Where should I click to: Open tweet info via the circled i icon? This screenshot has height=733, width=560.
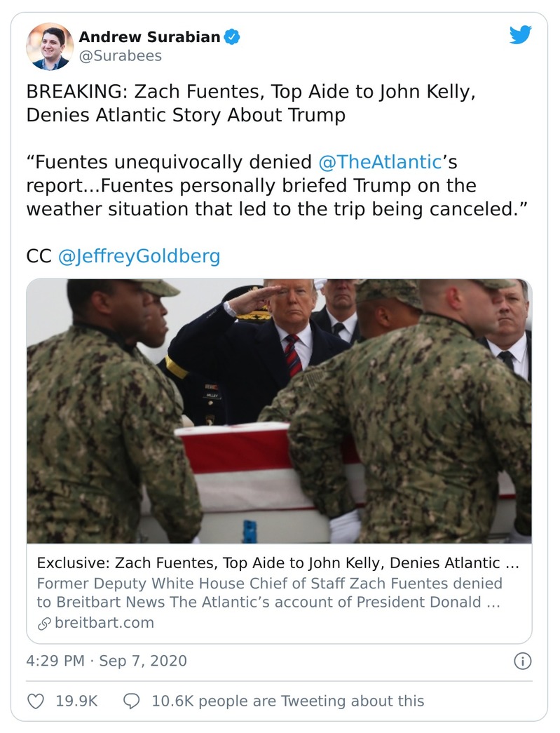[521, 660]
